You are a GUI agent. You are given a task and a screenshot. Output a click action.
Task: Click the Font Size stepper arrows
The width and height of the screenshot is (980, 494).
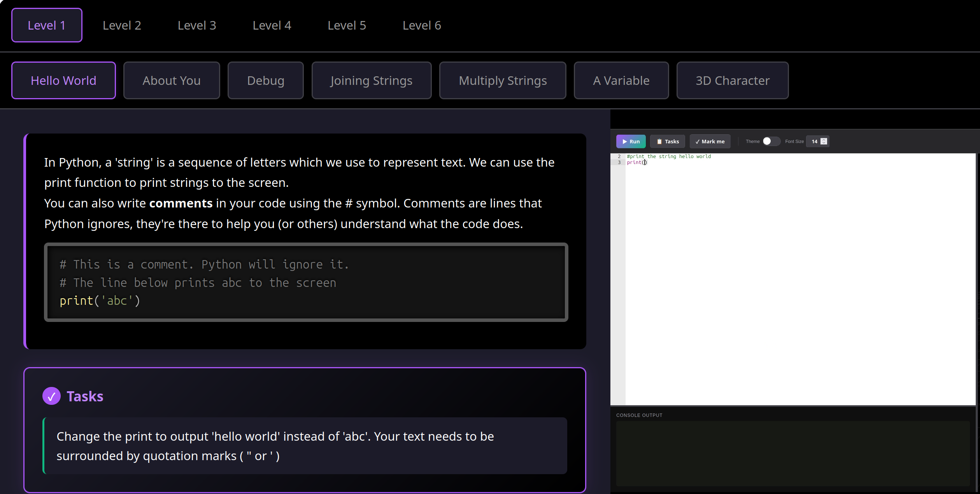pyautogui.click(x=824, y=141)
